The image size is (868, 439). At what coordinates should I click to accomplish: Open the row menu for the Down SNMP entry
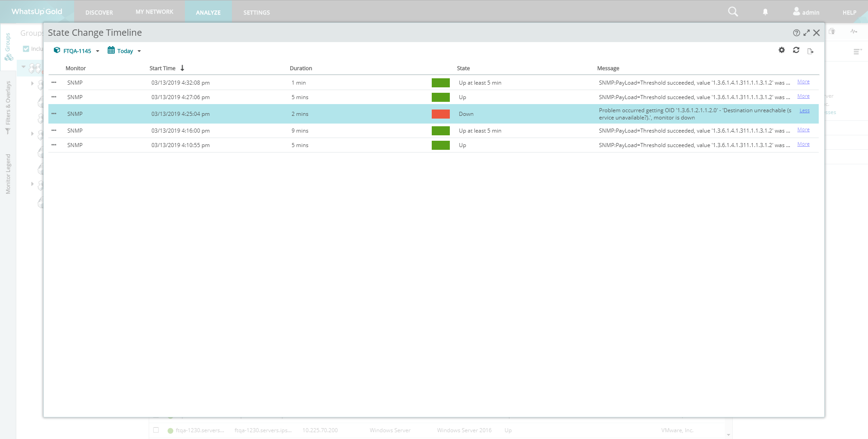click(x=54, y=114)
